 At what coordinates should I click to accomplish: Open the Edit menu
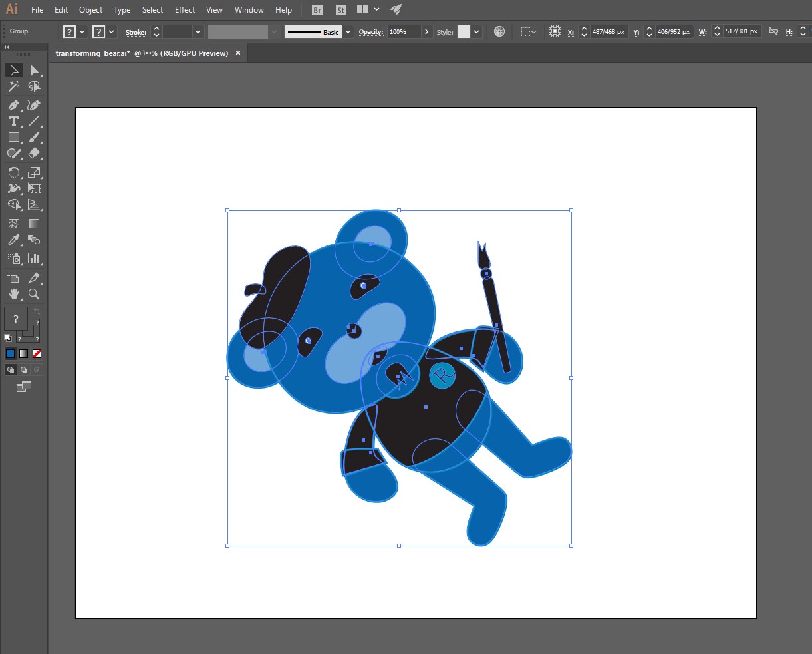click(x=61, y=10)
